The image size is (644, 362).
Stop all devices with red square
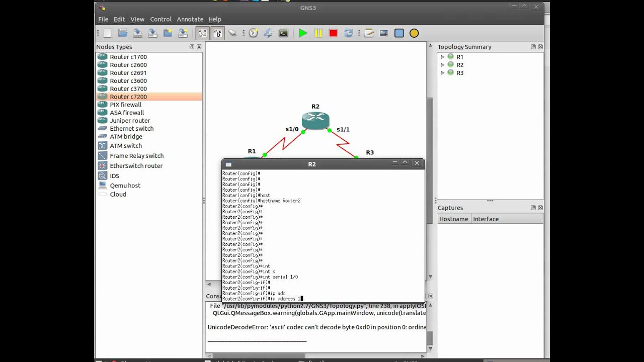333,33
